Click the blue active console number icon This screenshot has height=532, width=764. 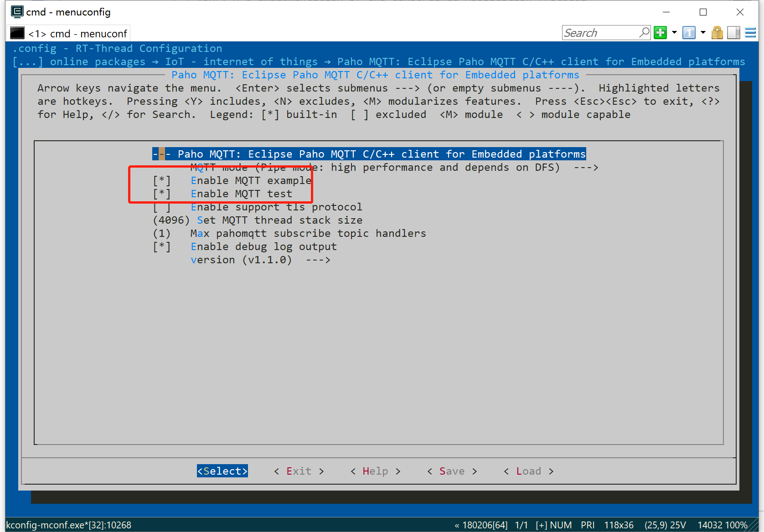(x=689, y=33)
